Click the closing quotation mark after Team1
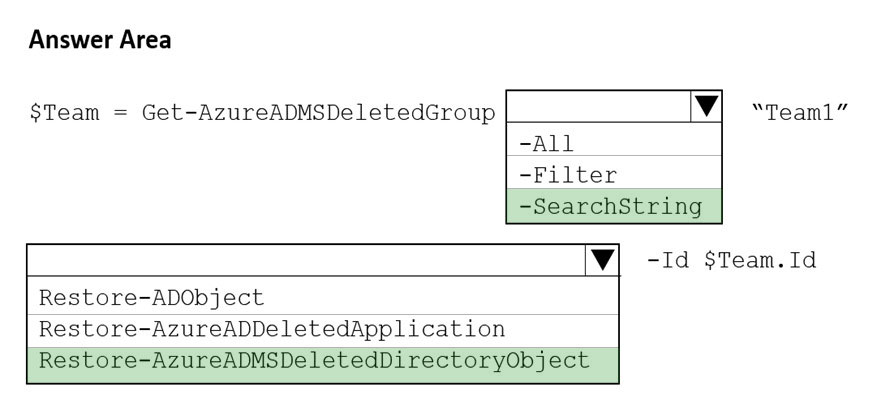 click(842, 107)
